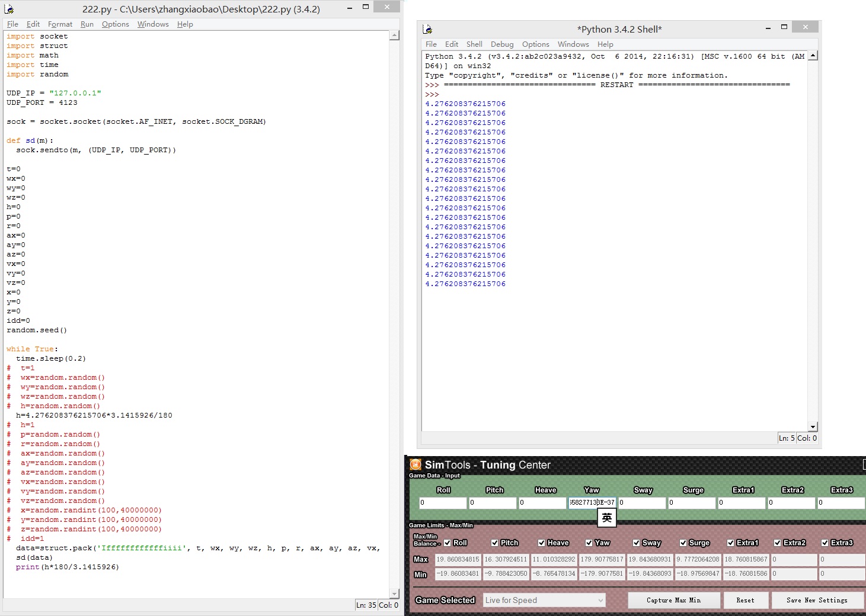Click the IDLE icon in 222.py title bar
This screenshot has height=616, width=866.
[x=9, y=9]
